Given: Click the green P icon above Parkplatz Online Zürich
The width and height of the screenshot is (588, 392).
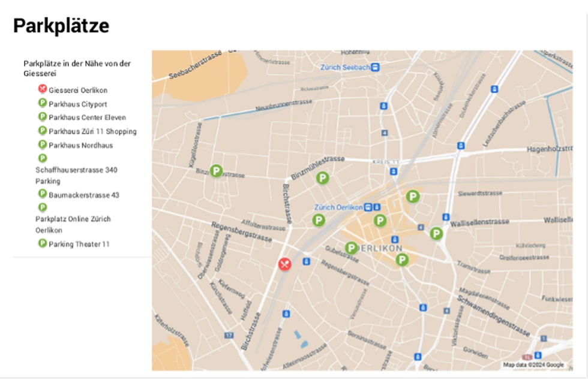Looking at the screenshot, I should pos(43,207).
